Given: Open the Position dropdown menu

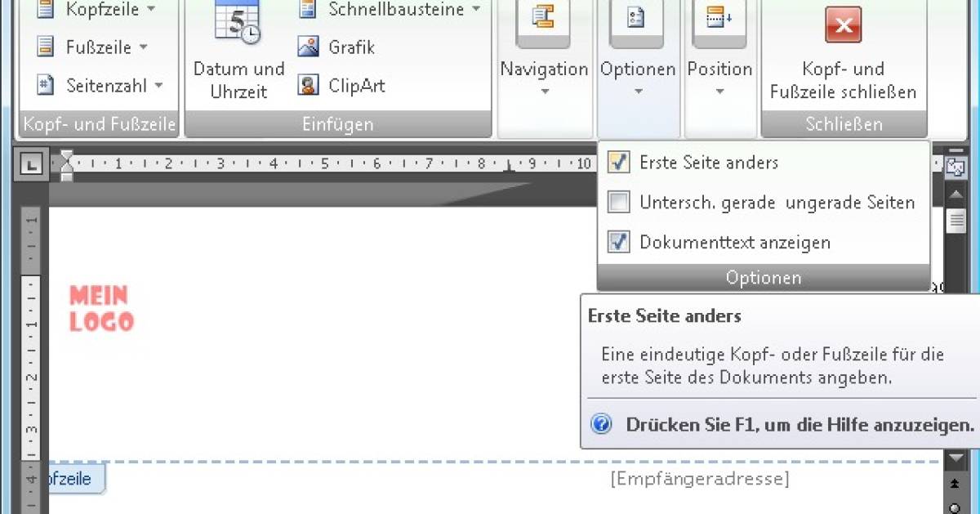Looking at the screenshot, I should click(x=719, y=78).
